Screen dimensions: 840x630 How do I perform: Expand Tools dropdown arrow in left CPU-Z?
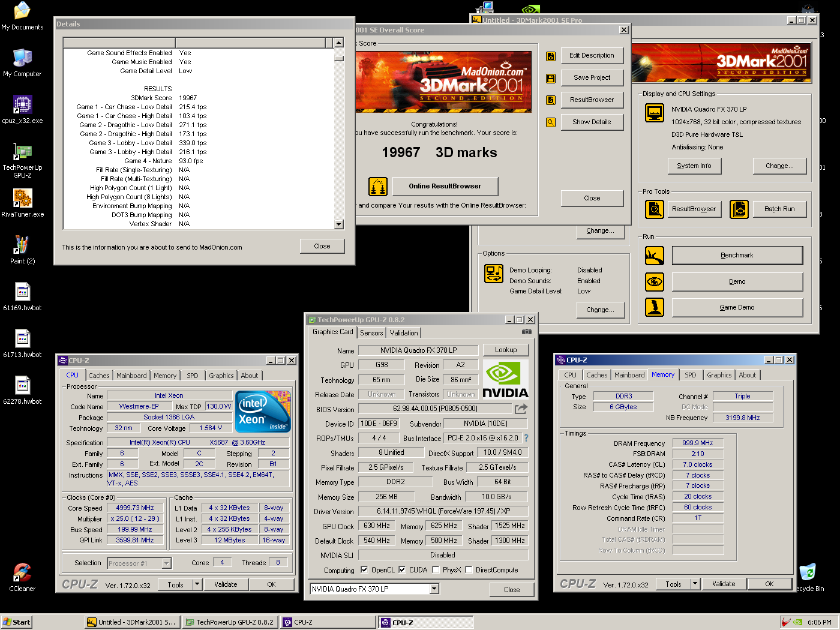click(197, 584)
